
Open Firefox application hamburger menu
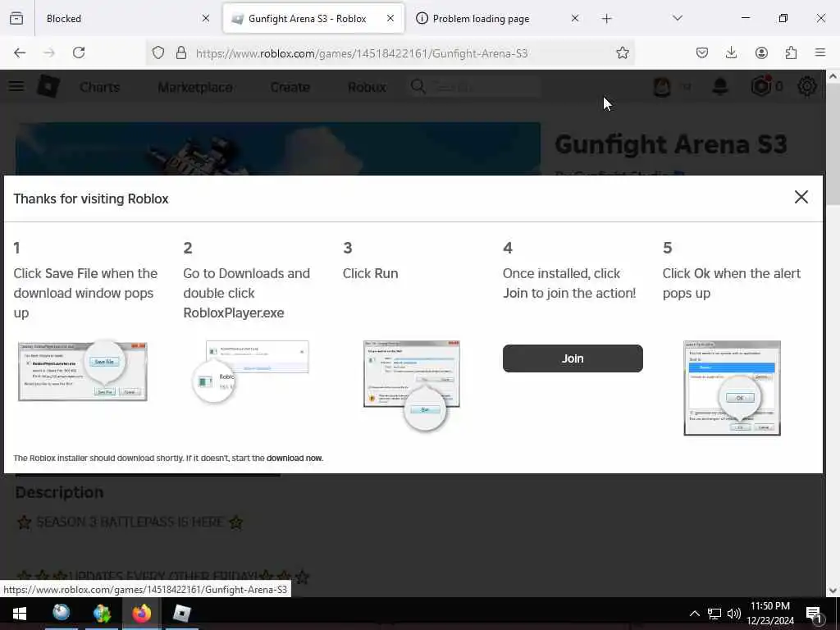(x=820, y=52)
